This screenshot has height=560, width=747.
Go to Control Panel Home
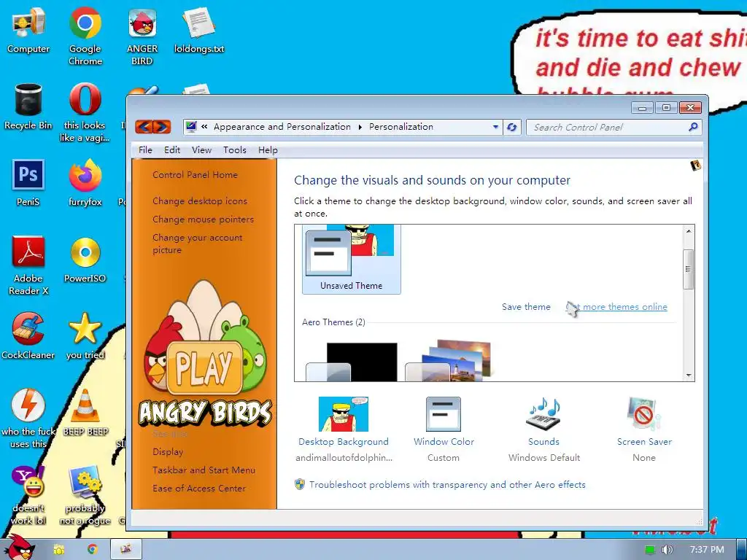(195, 175)
